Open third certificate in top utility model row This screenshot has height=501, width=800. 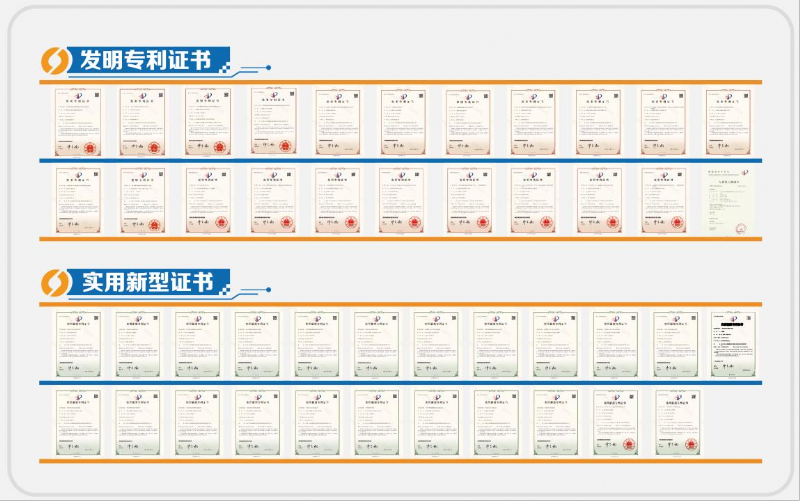point(197,343)
